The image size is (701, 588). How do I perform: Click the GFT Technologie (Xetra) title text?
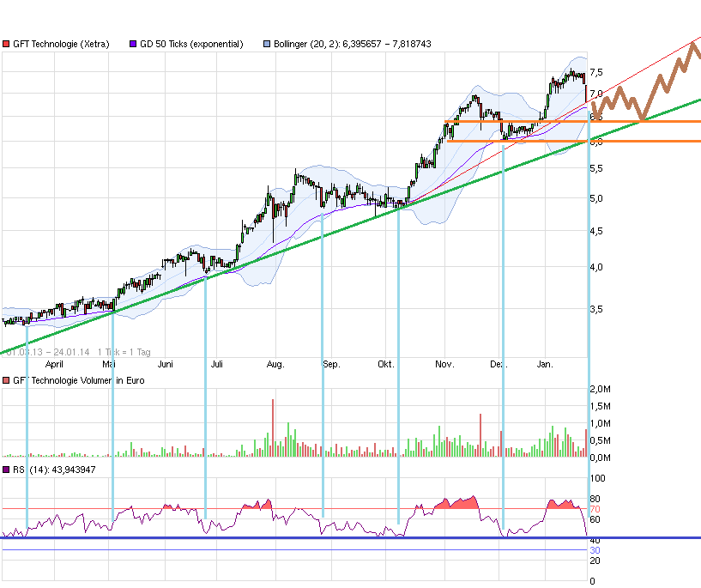click(x=60, y=43)
